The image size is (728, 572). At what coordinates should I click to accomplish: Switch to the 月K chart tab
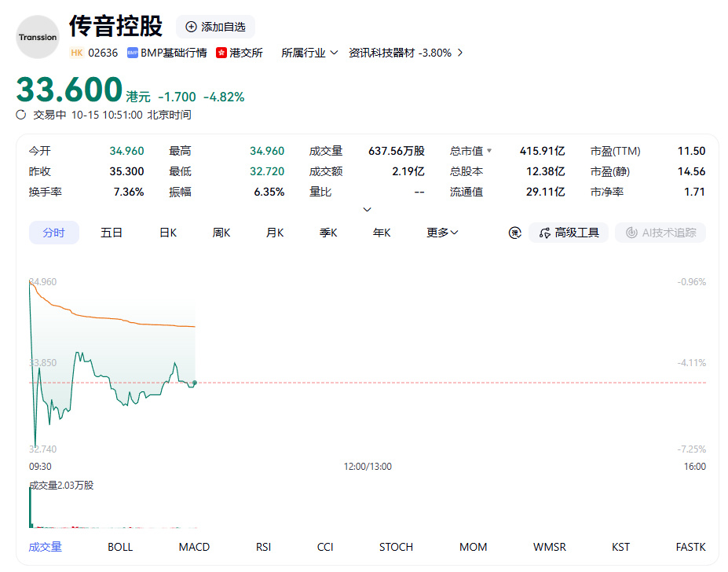tap(275, 233)
